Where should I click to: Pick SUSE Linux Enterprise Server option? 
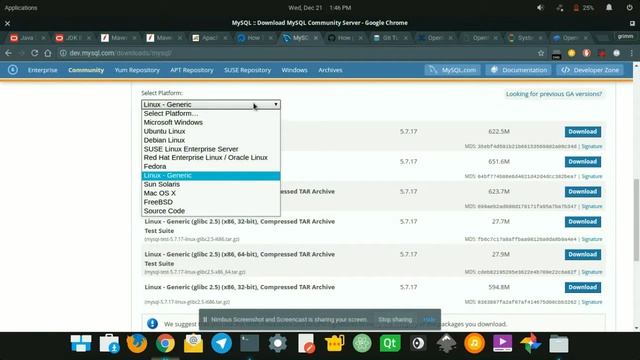211,149
